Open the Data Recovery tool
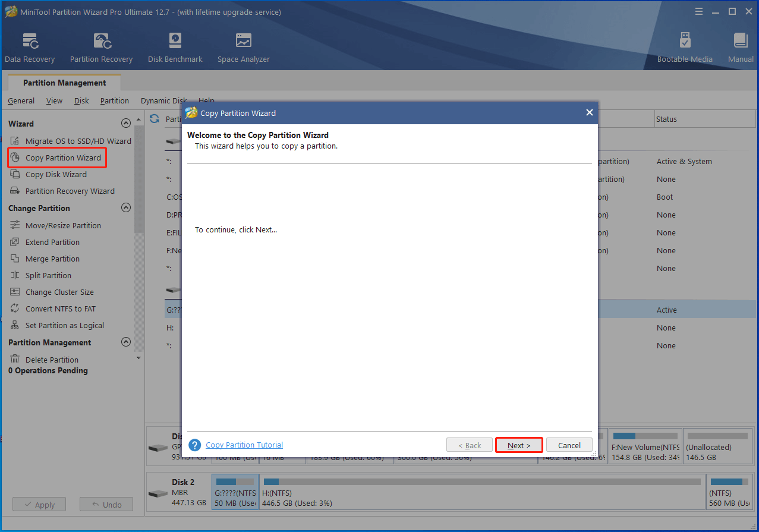 (30, 48)
